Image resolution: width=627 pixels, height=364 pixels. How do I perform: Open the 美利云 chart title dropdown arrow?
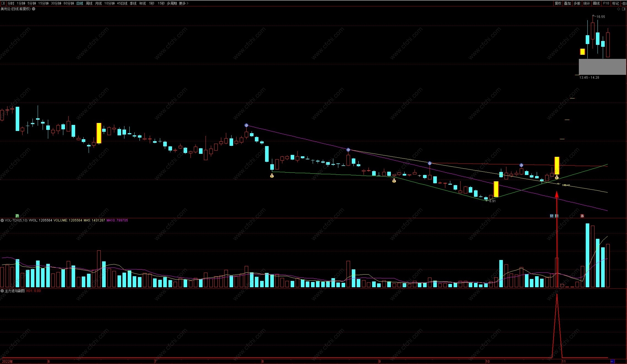(x=34, y=9)
